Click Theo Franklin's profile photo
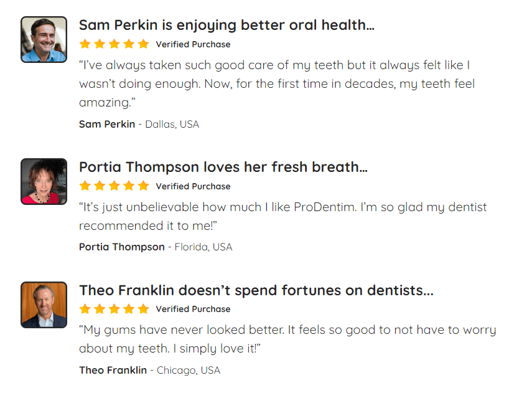Image resolution: width=532 pixels, height=403 pixels. [44, 305]
